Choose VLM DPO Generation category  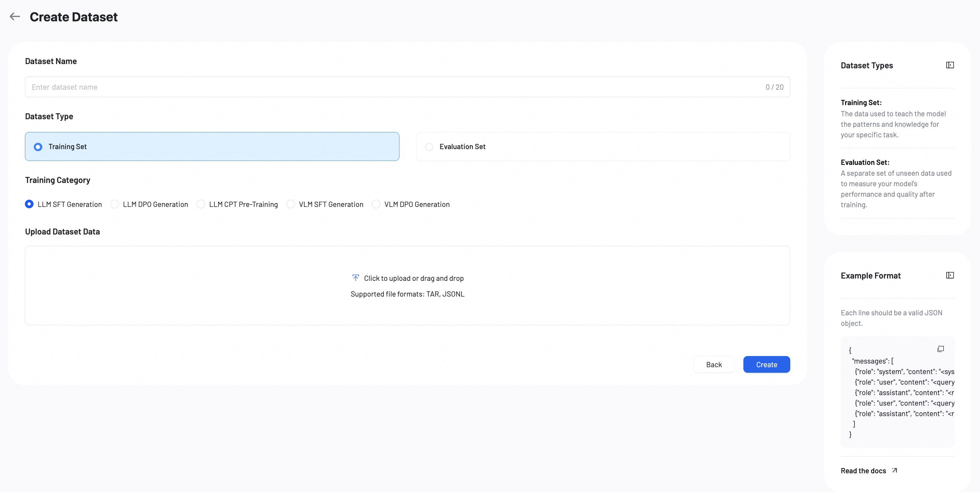point(411,204)
